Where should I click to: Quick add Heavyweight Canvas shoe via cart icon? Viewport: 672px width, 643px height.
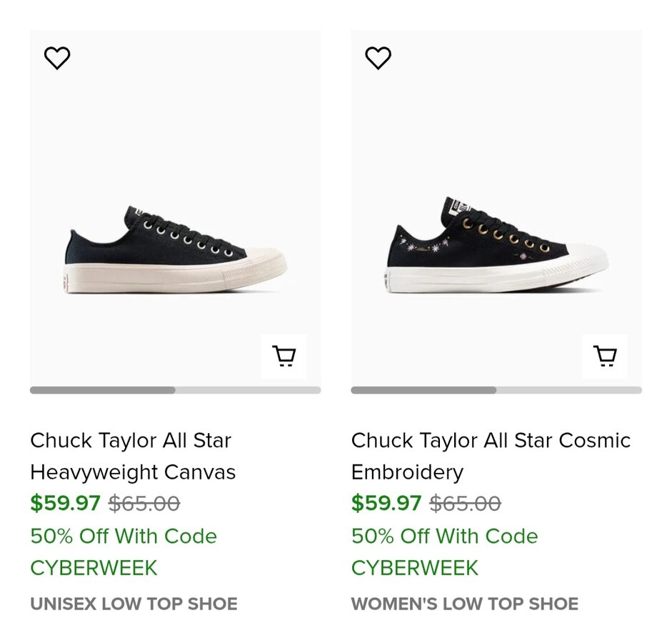(284, 356)
